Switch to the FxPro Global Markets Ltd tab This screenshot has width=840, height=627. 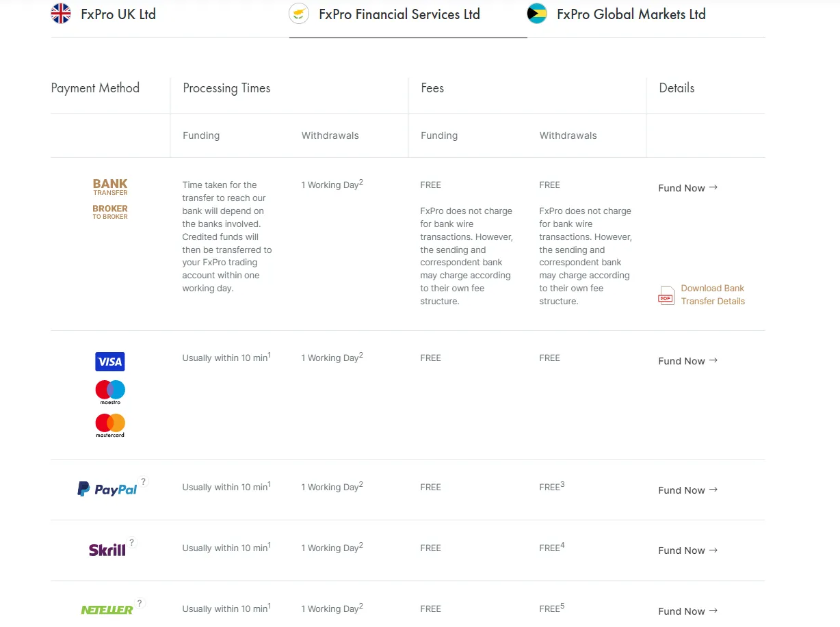pyautogui.click(x=616, y=14)
